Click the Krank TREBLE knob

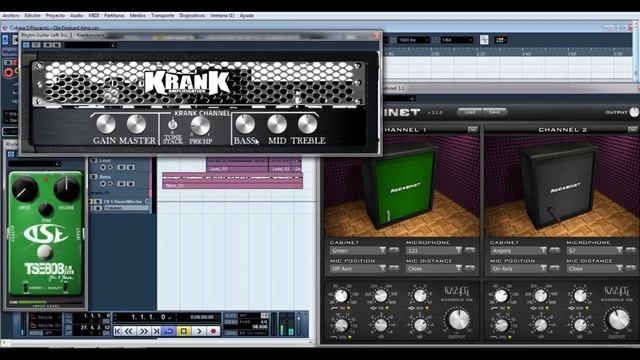[307, 124]
